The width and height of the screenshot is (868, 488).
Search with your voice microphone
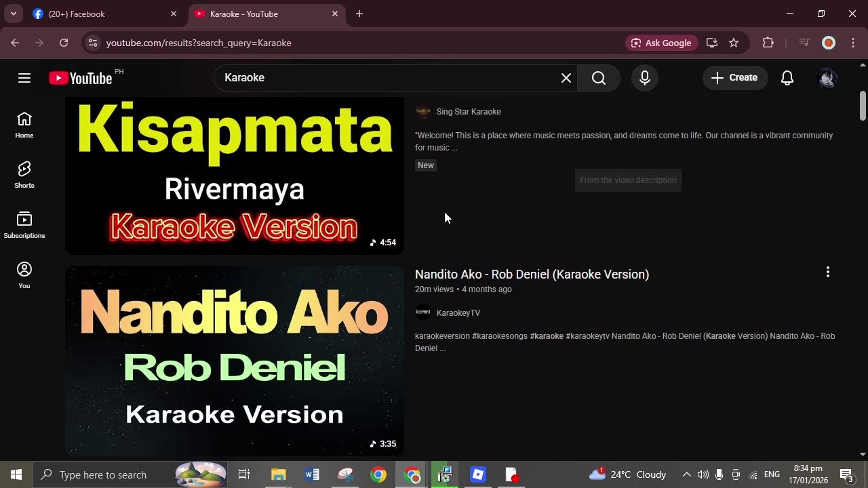click(645, 78)
